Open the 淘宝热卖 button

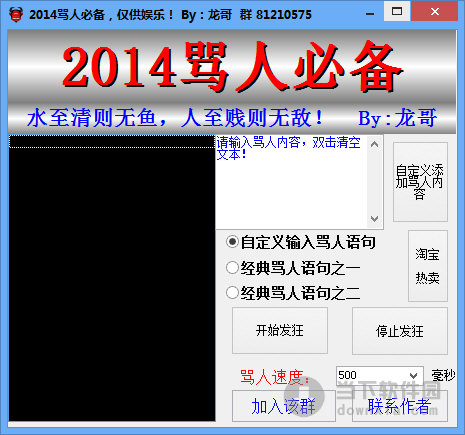428,266
